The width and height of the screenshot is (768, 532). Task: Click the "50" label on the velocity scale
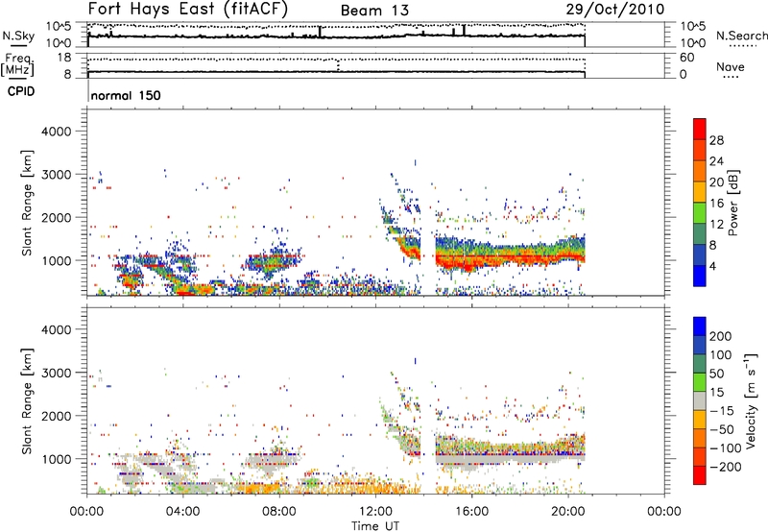coord(716,374)
